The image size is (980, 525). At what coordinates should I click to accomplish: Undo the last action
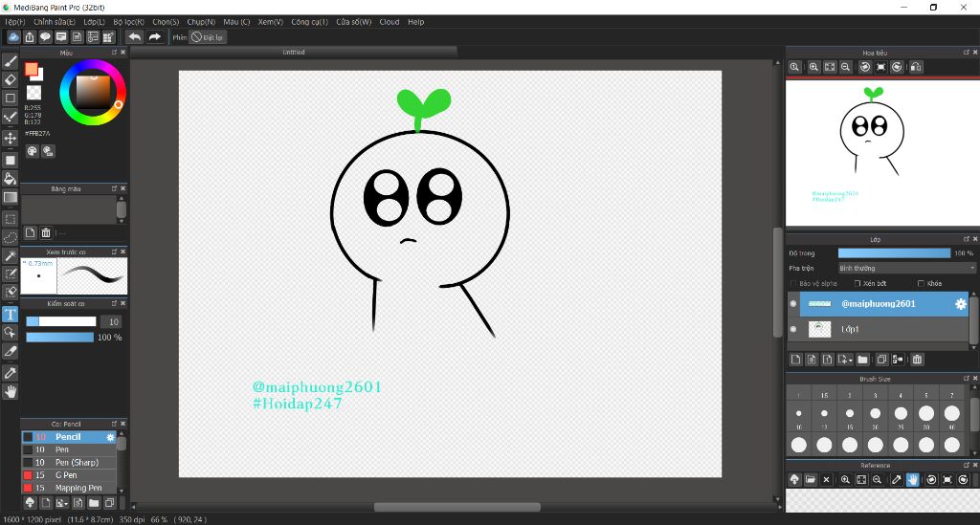click(x=134, y=37)
